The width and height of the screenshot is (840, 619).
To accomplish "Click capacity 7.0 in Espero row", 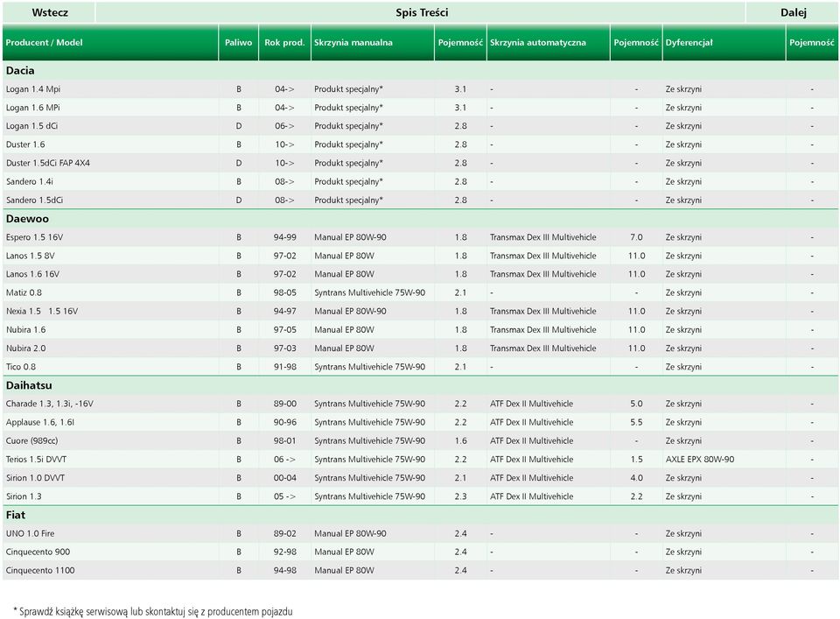I will (636, 237).
